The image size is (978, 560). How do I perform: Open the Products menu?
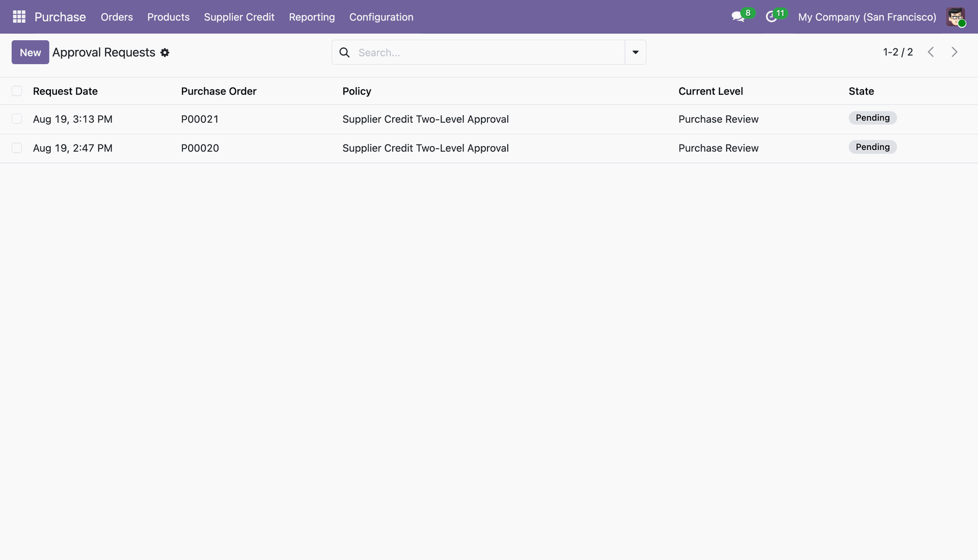tap(168, 17)
